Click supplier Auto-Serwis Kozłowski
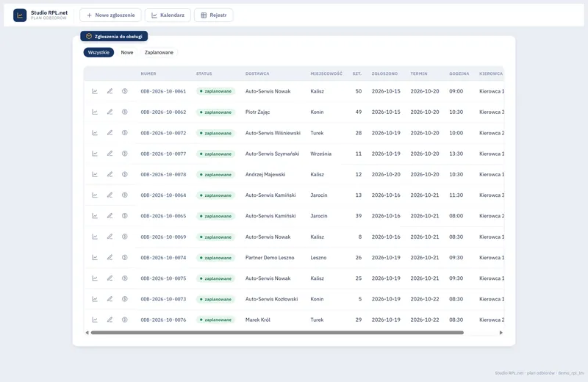Image resolution: width=588 pixels, height=382 pixels. (x=271, y=299)
